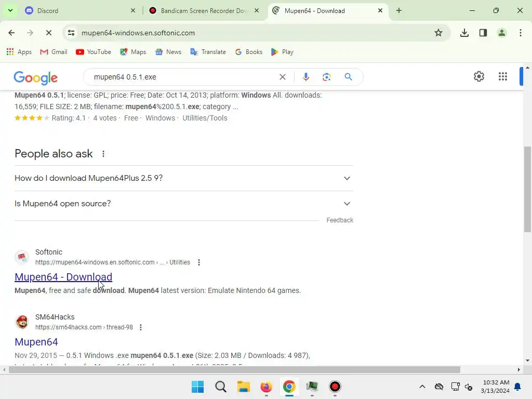
Task: Open Chrome downloads panel
Action: (464, 33)
